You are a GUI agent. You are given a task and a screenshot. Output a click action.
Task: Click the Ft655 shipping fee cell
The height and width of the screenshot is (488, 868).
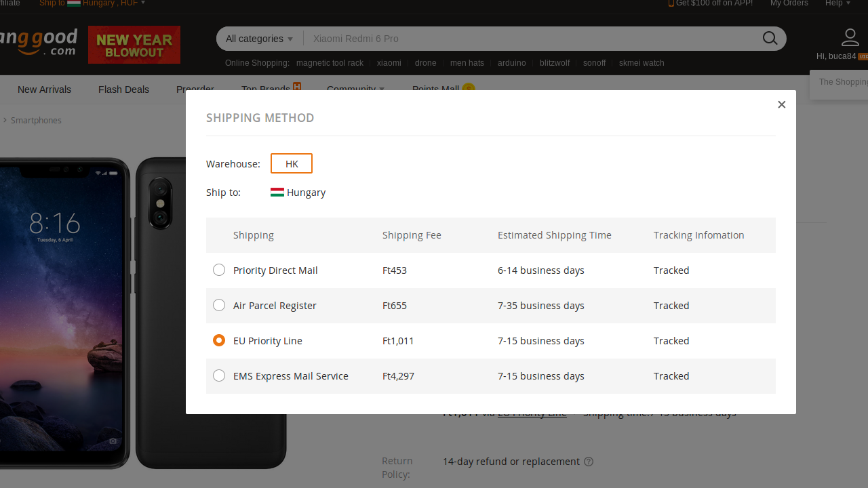[395, 305]
